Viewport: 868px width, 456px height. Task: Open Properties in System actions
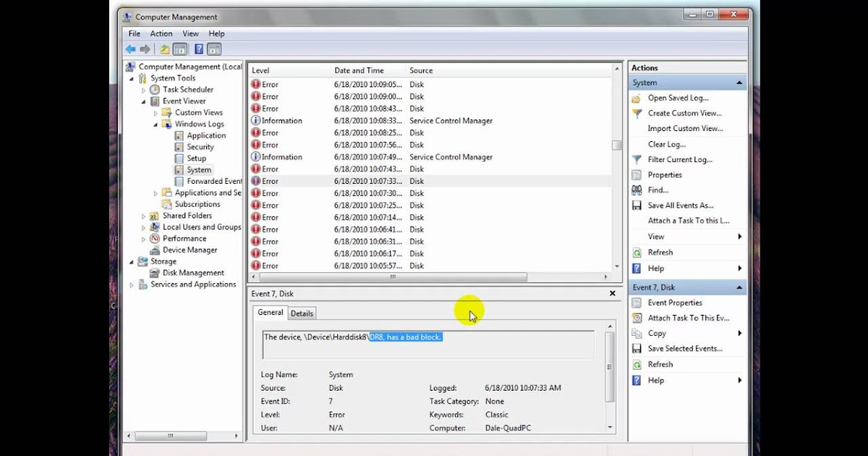point(665,174)
